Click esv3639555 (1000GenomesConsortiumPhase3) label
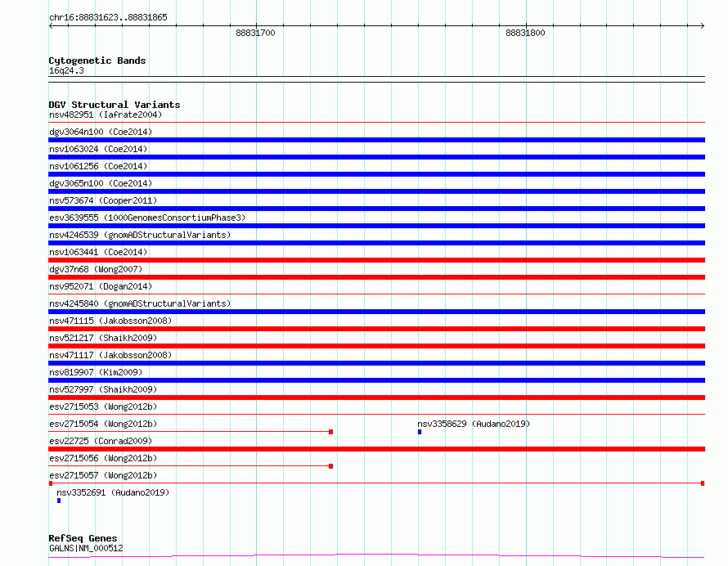This screenshot has width=728, height=566. click(147, 218)
